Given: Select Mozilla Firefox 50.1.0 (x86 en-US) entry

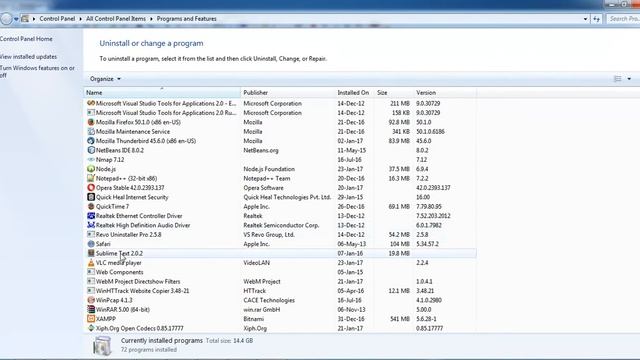Looking at the screenshot, I should pyautogui.click(x=280, y=122).
